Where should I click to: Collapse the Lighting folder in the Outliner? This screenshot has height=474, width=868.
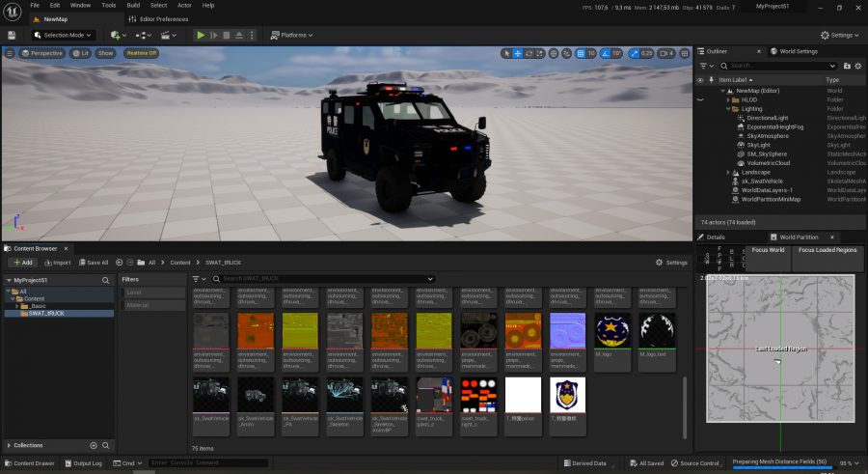click(x=728, y=109)
